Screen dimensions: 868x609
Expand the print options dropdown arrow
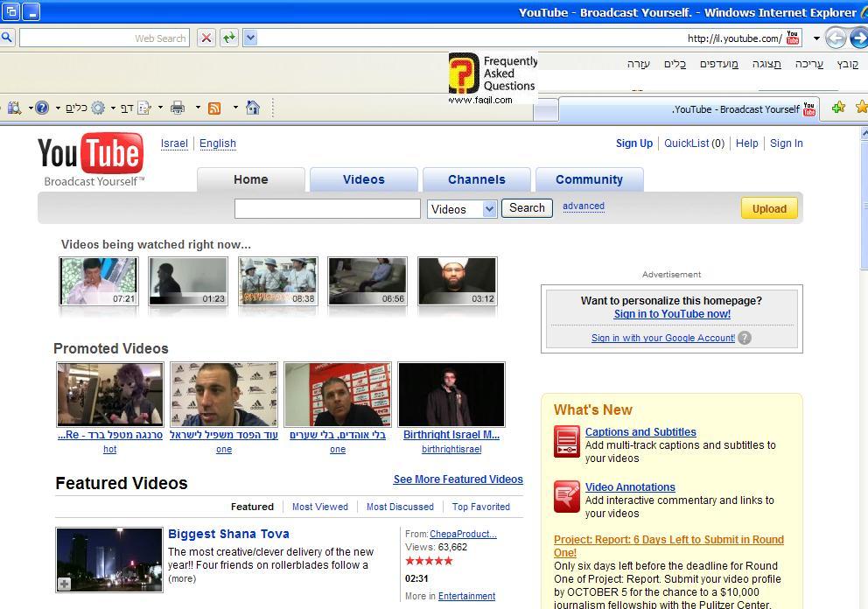[198, 108]
